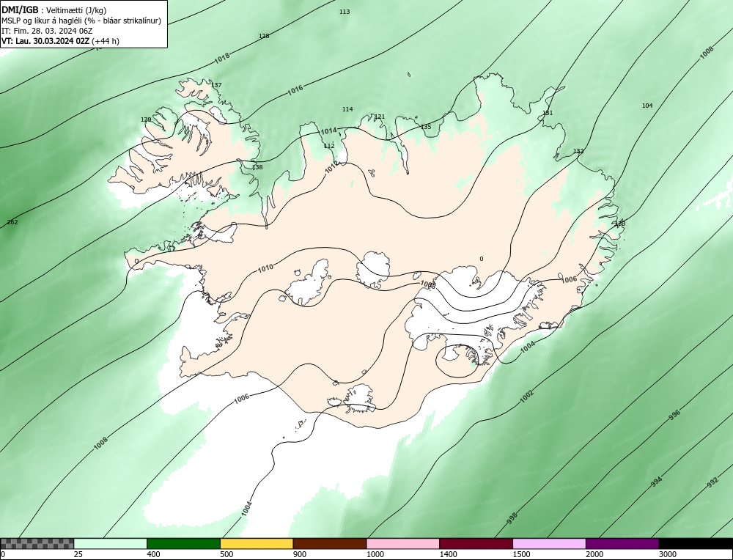The height and width of the screenshot is (560, 733).
Task: Click the legend scale number 1000
Action: point(375,555)
